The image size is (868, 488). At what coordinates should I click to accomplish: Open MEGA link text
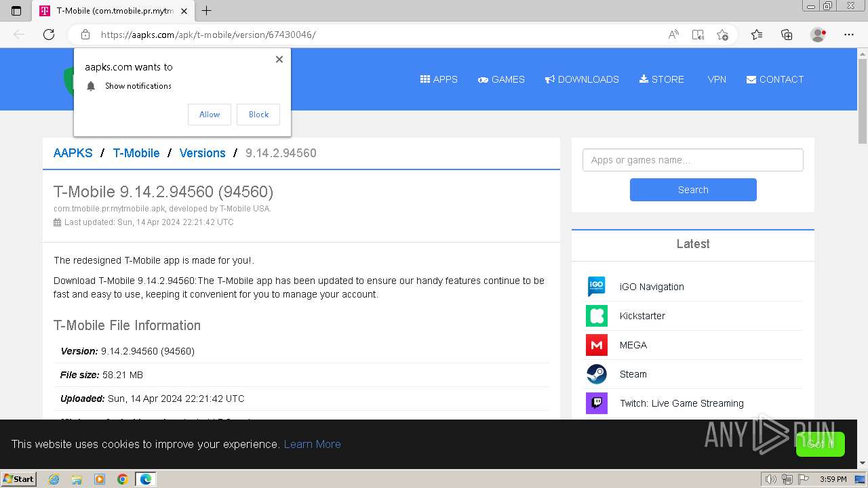coord(633,345)
